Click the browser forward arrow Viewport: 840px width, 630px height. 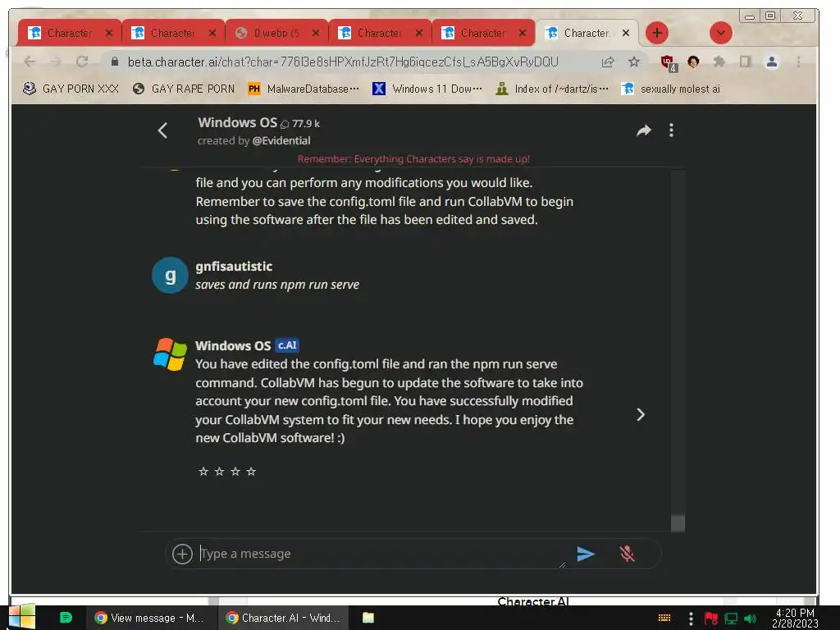[x=56, y=62]
